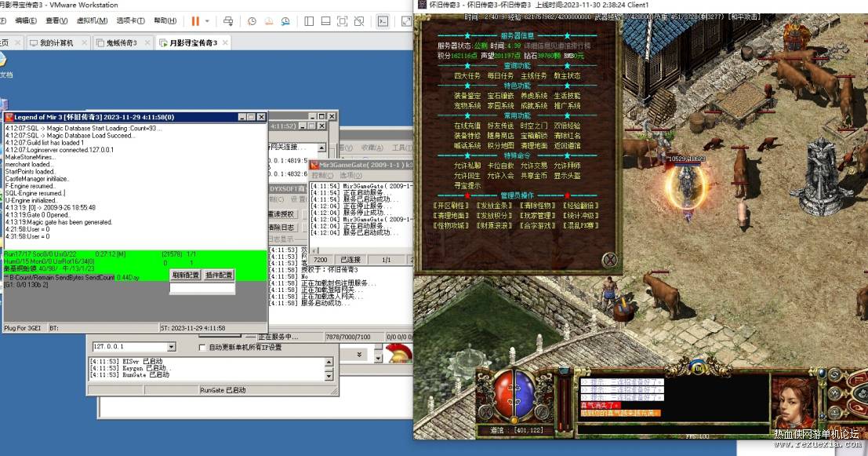Close the game menu with round X button
Screen dimensions: 868x456
point(609,259)
